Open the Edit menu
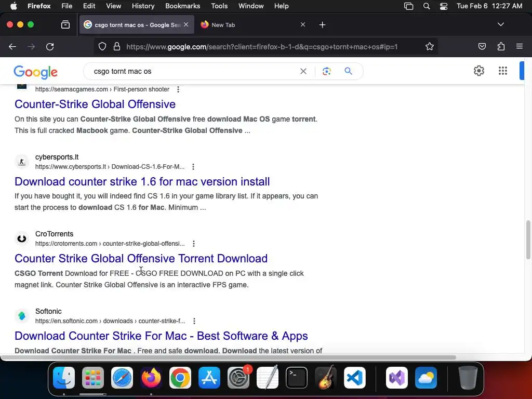This screenshot has width=532, height=399. click(x=89, y=6)
